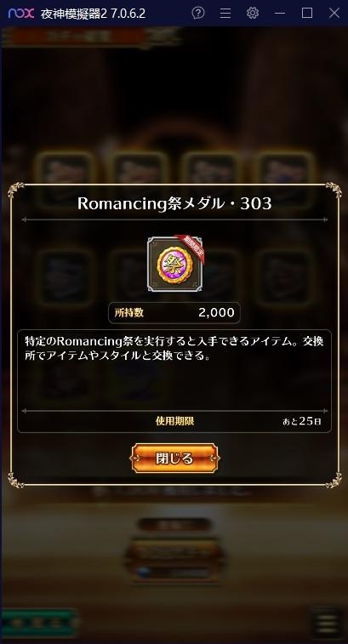Click the あと25日 remaining days text
This screenshot has height=644, width=348.
302,421
